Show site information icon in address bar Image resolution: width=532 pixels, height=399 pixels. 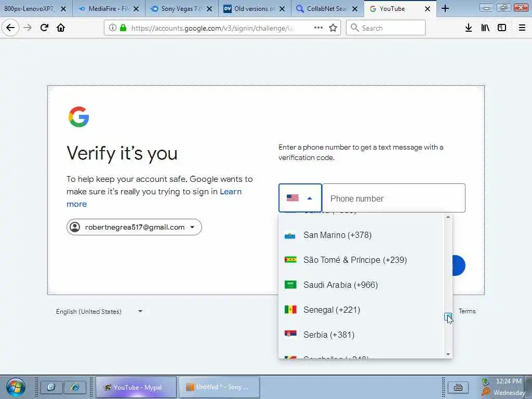[113, 28]
